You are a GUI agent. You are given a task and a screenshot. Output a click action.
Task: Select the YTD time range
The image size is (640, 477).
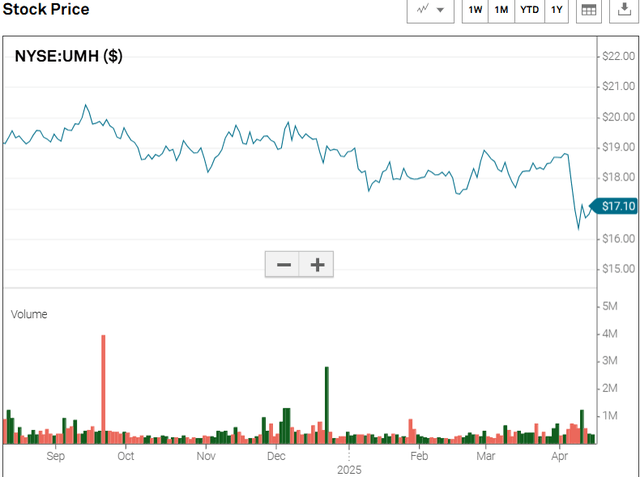pyautogui.click(x=529, y=10)
